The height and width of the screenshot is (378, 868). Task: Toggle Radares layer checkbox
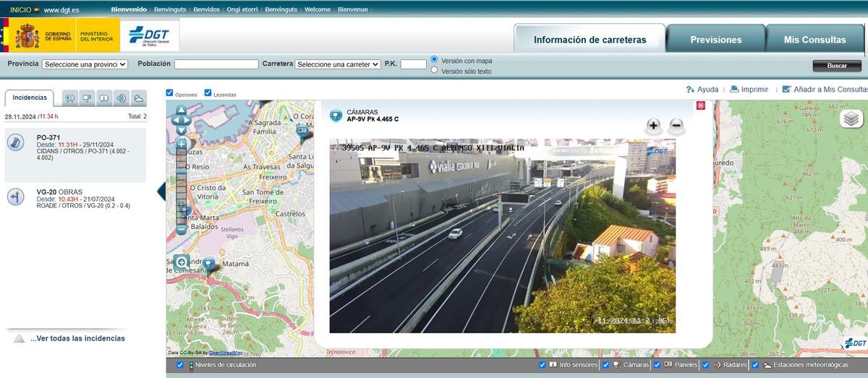706,365
